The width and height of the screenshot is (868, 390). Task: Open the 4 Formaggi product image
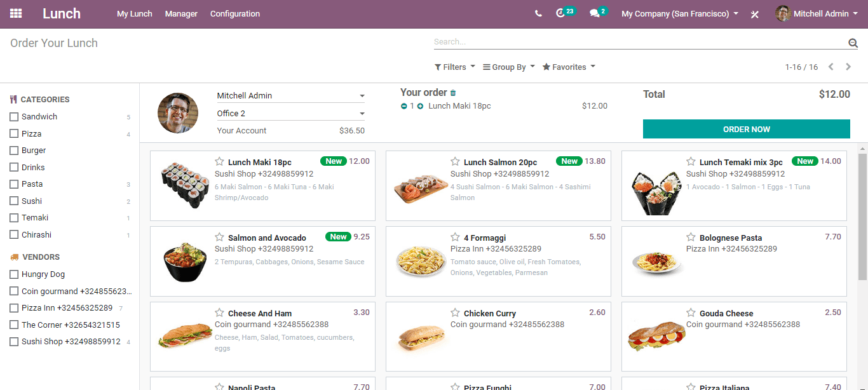point(421,261)
